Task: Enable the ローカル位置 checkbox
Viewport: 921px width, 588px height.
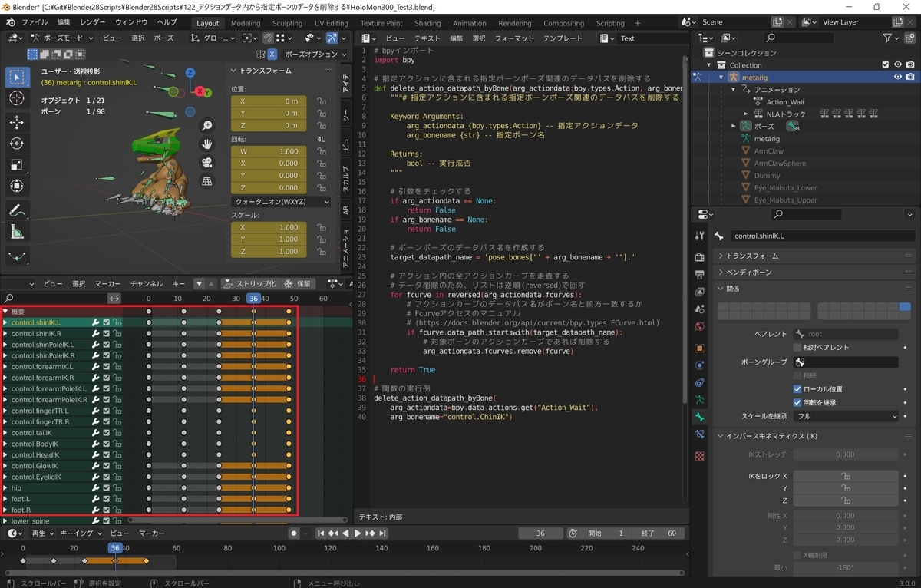Action: point(797,388)
